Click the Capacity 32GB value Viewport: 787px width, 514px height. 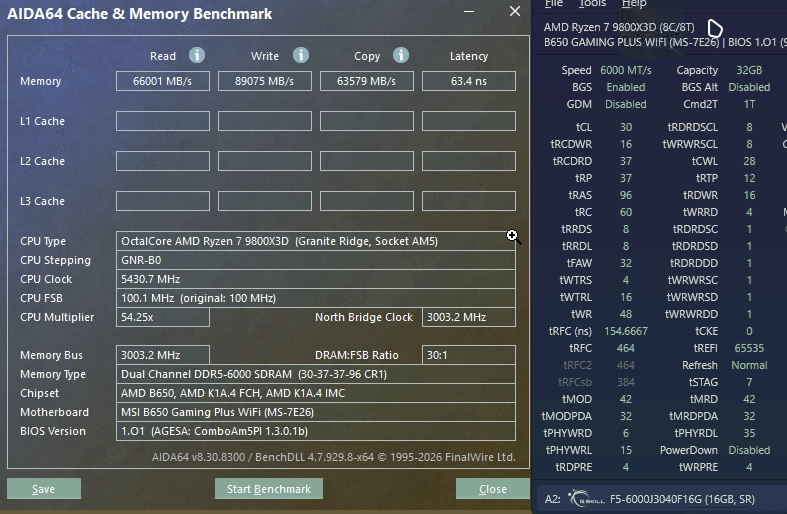click(x=749, y=70)
